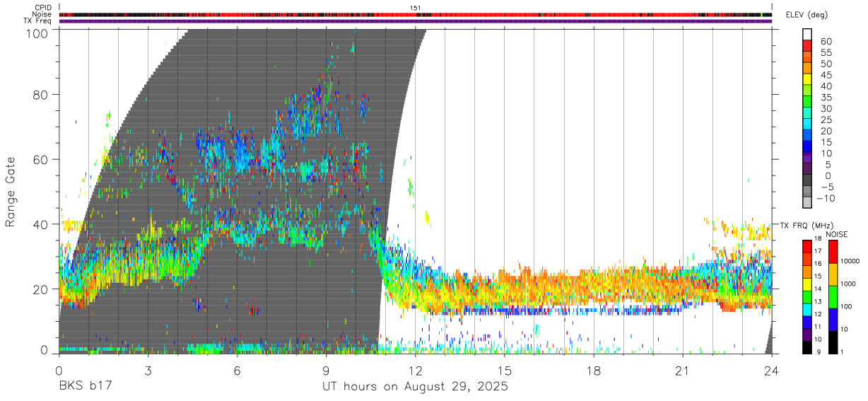Image resolution: width=868 pixels, height=401 pixels.
Task: Select the blue 10–100 NOISE swatch
Action: point(833,319)
